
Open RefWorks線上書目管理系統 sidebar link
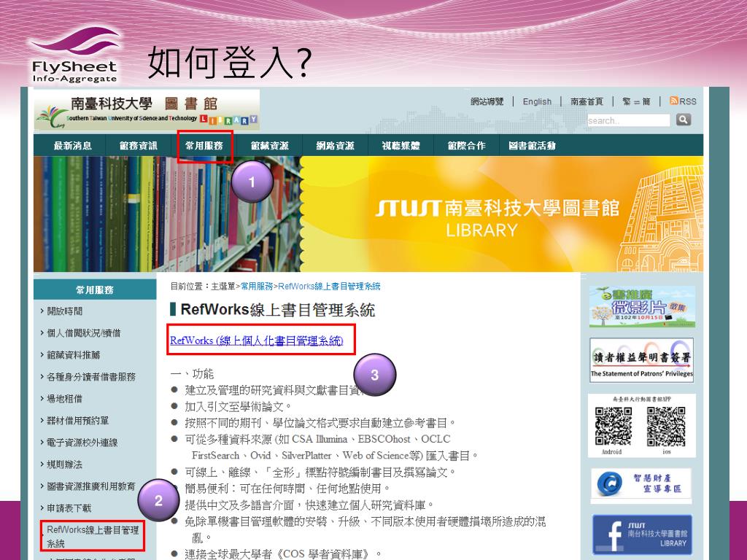tap(93, 536)
